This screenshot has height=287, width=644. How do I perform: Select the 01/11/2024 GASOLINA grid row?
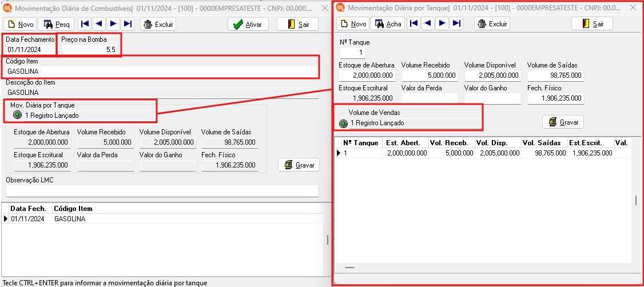pos(162,219)
